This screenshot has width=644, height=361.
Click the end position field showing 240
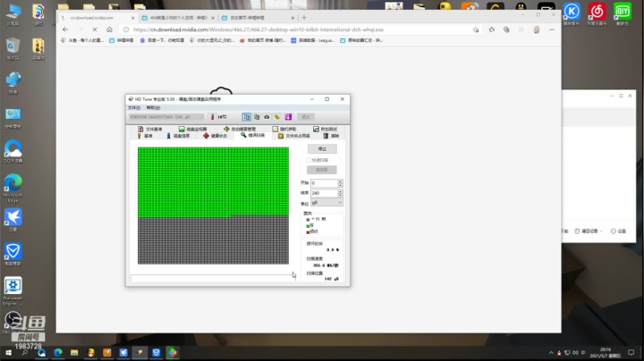pos(324,193)
